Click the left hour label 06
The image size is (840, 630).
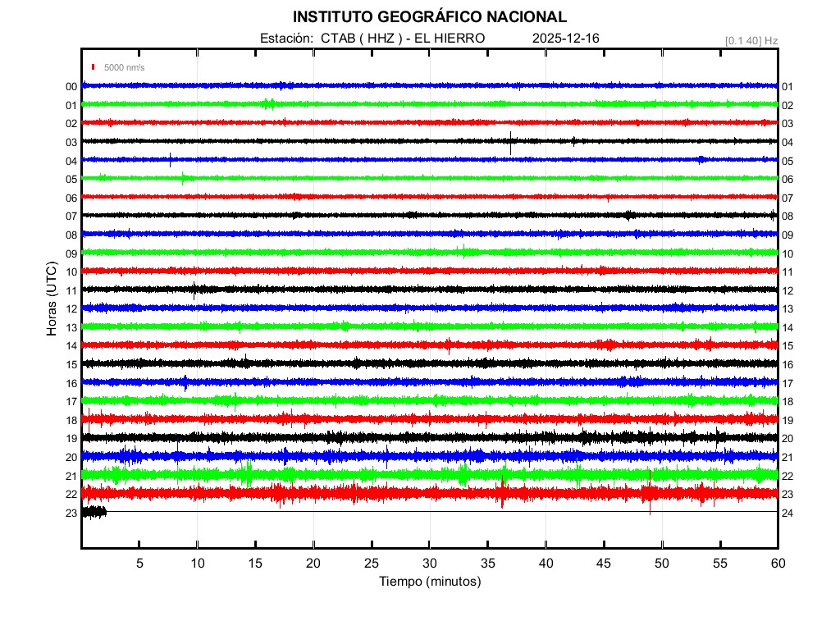(x=71, y=199)
